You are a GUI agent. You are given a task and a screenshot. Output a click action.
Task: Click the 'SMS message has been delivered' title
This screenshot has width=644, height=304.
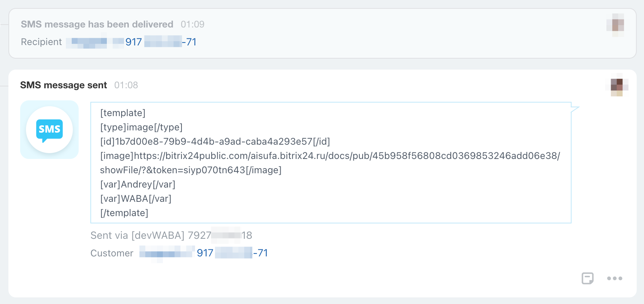click(97, 24)
